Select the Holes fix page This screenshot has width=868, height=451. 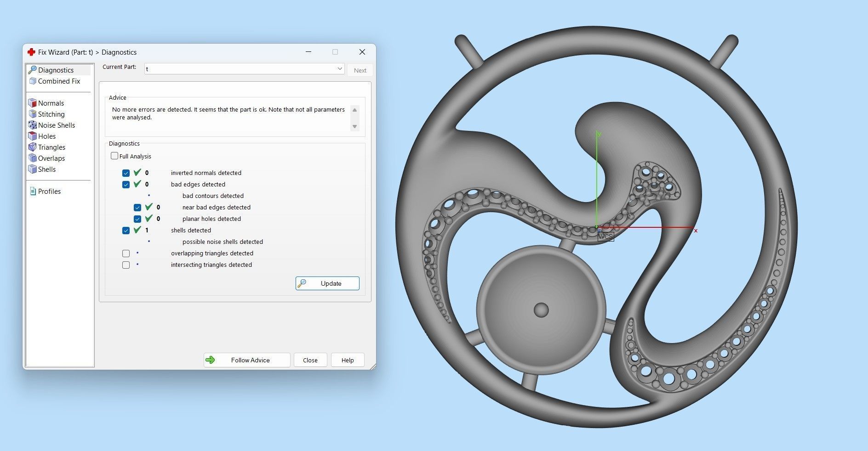[46, 136]
